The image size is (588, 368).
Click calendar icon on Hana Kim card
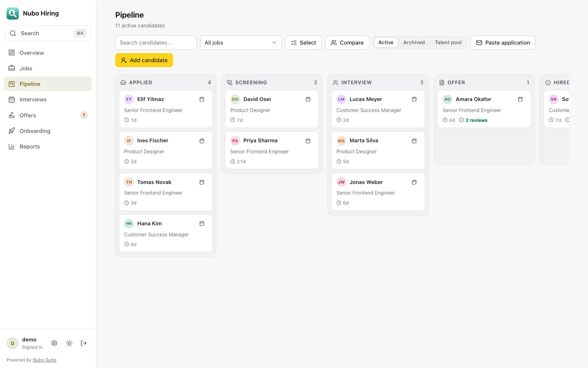(x=202, y=224)
